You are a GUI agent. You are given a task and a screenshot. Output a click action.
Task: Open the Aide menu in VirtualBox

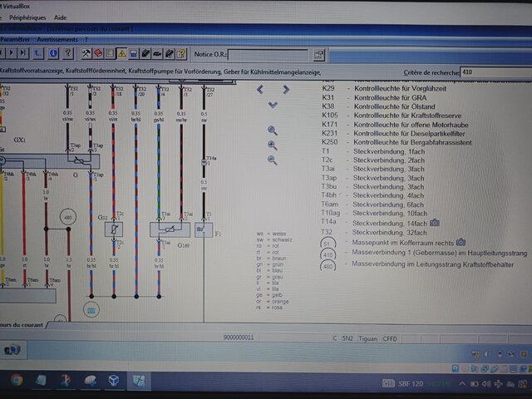coord(61,17)
